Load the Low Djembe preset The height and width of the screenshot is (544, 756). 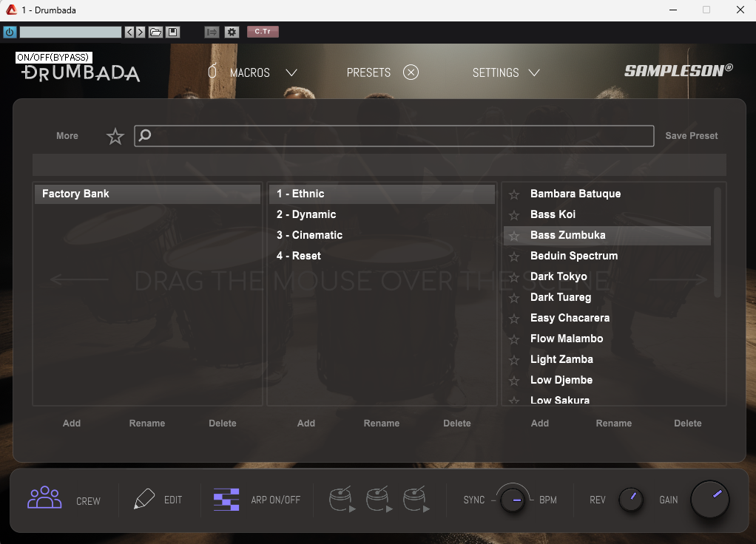pyautogui.click(x=561, y=380)
